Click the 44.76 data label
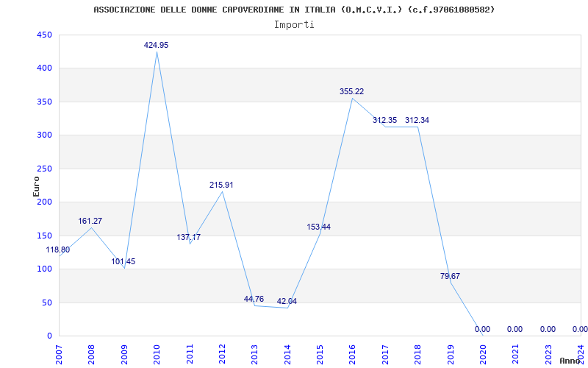Viewport: 588px width, 368px height. coord(254,300)
